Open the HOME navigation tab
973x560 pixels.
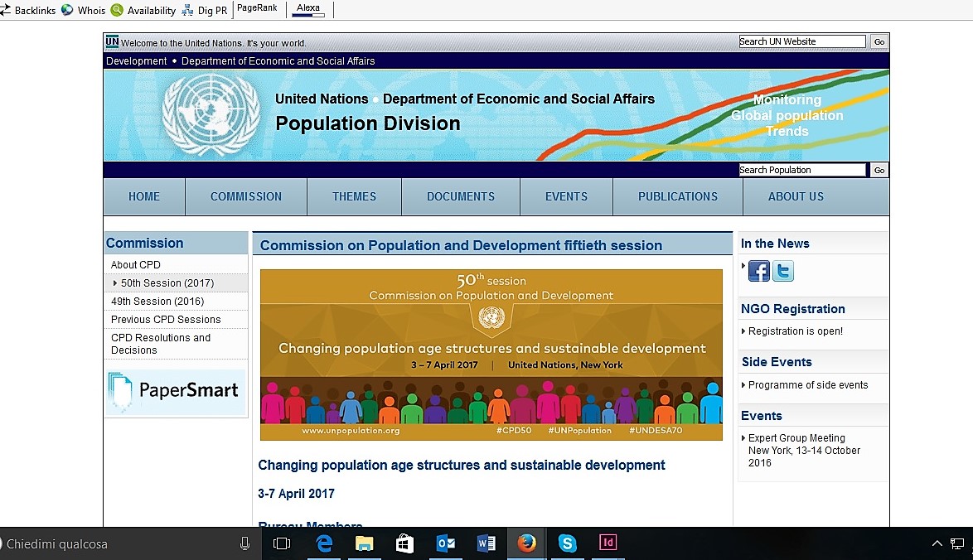tap(144, 196)
